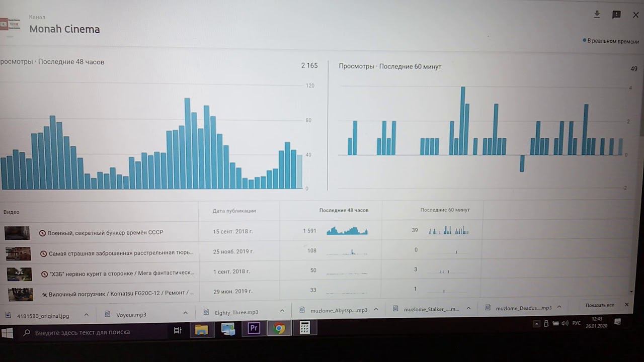Open video Самая страшная заброшенная расстрельная тюрьма
Viewport: 644px width, 362px height.
pos(121,253)
